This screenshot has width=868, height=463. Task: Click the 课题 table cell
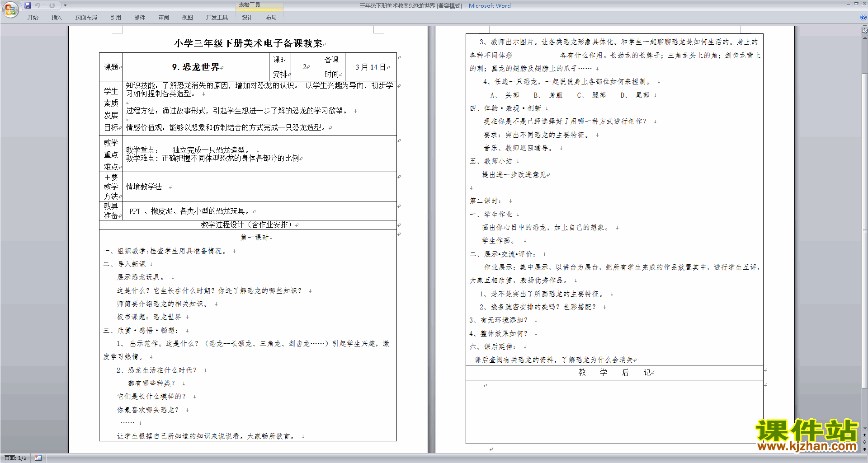point(111,67)
